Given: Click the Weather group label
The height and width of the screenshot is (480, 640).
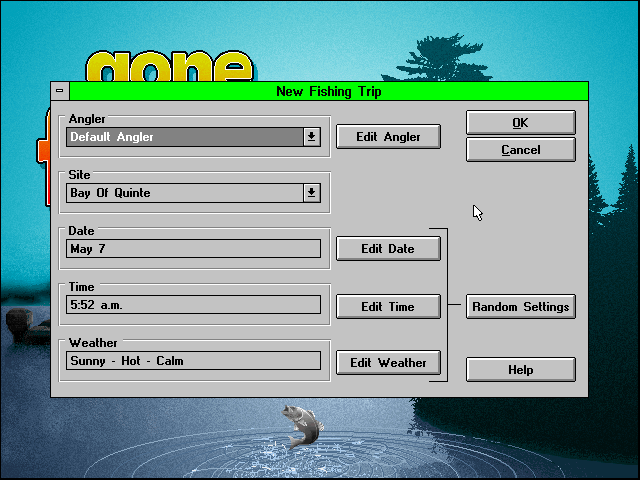Looking at the screenshot, I should pyautogui.click(x=93, y=342).
